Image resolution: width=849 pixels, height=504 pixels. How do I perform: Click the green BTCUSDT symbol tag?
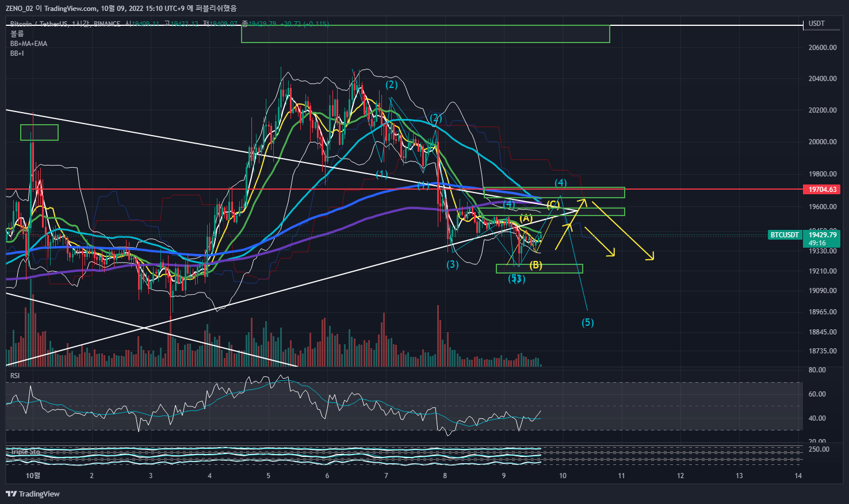pyautogui.click(x=785, y=235)
